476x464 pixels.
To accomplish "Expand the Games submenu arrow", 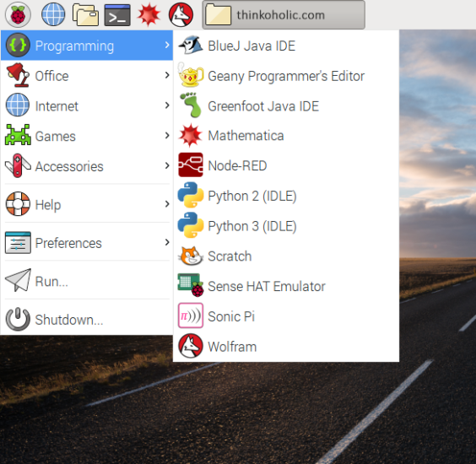I will [x=167, y=135].
